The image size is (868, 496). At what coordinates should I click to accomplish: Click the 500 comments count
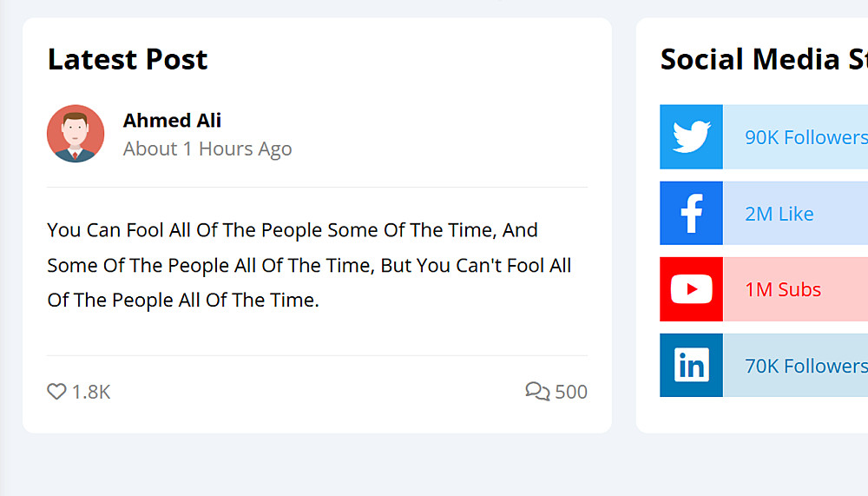(571, 392)
